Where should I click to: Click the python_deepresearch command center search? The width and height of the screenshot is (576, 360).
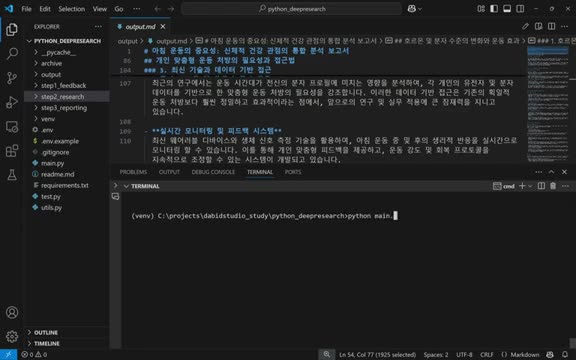[x=291, y=9]
